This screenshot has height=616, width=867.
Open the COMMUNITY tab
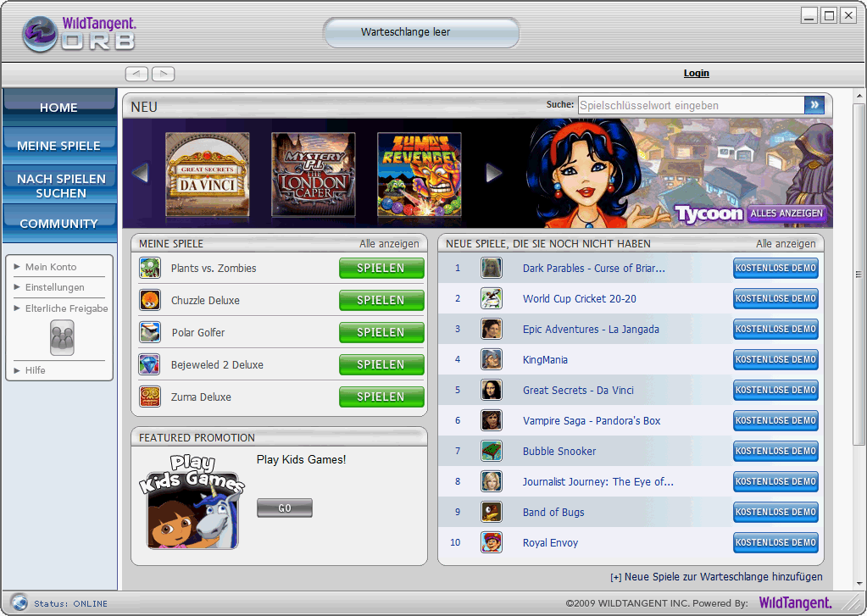click(x=59, y=223)
